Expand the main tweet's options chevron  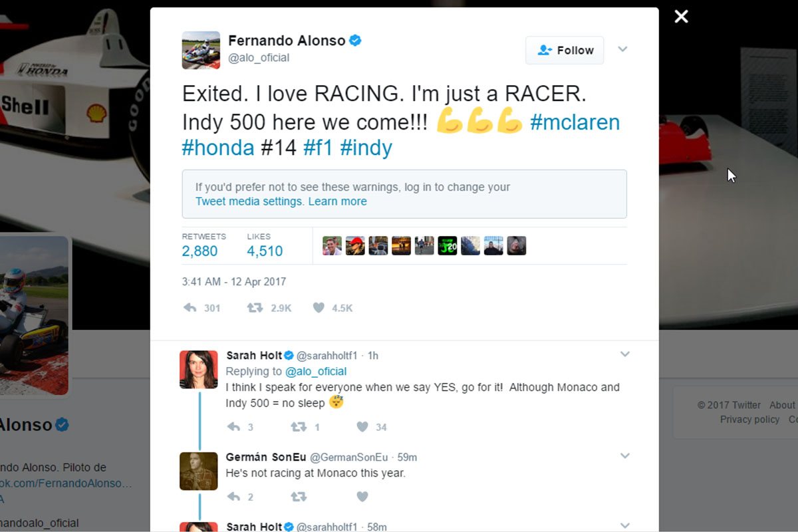pyautogui.click(x=622, y=49)
